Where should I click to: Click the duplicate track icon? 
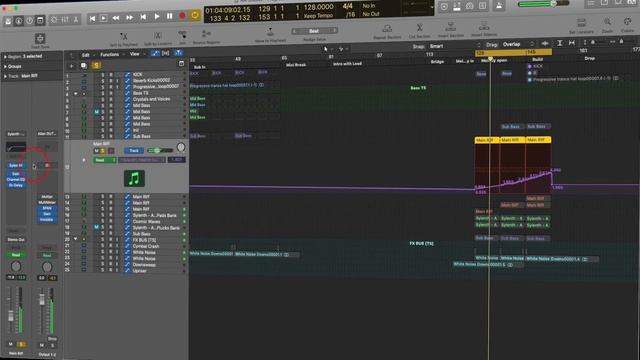[x=83, y=65]
